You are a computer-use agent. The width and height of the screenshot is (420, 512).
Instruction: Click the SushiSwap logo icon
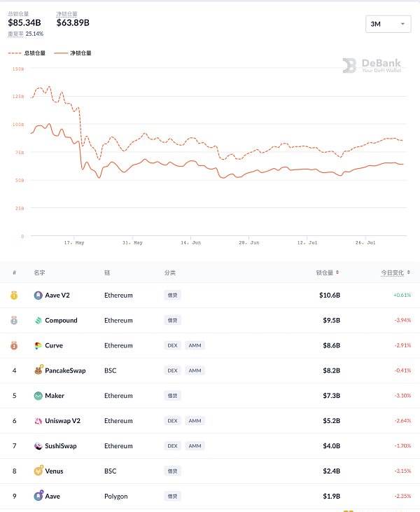coord(38,446)
